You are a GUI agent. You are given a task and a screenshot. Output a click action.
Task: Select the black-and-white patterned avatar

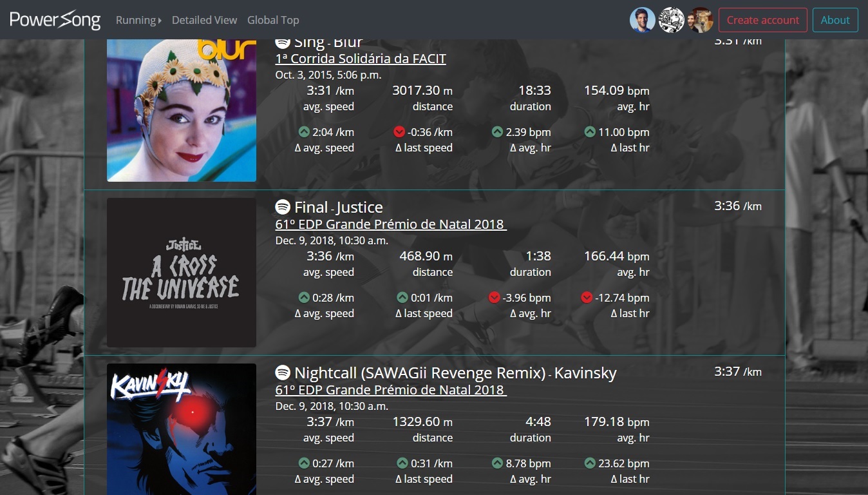(x=671, y=20)
